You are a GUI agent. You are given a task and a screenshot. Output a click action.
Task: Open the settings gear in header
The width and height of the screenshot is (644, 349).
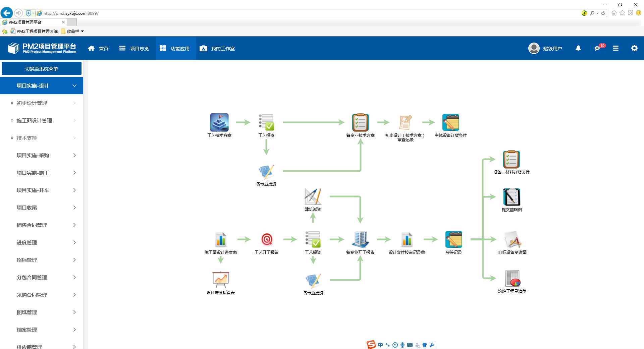(x=634, y=48)
